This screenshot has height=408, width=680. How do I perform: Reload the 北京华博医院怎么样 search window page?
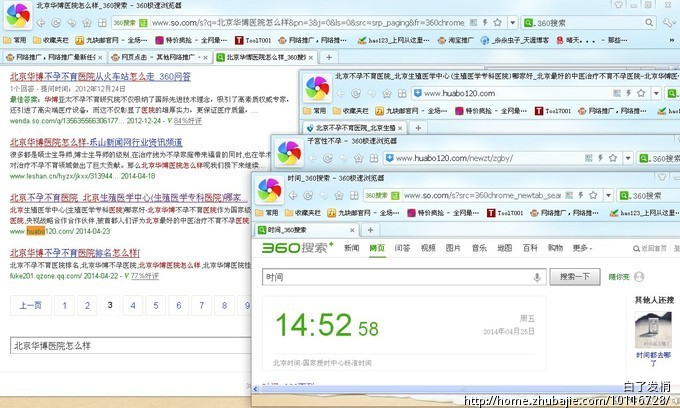56,23
